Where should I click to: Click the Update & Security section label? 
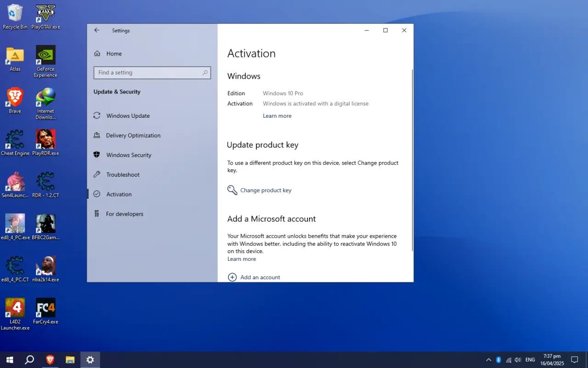(x=117, y=92)
